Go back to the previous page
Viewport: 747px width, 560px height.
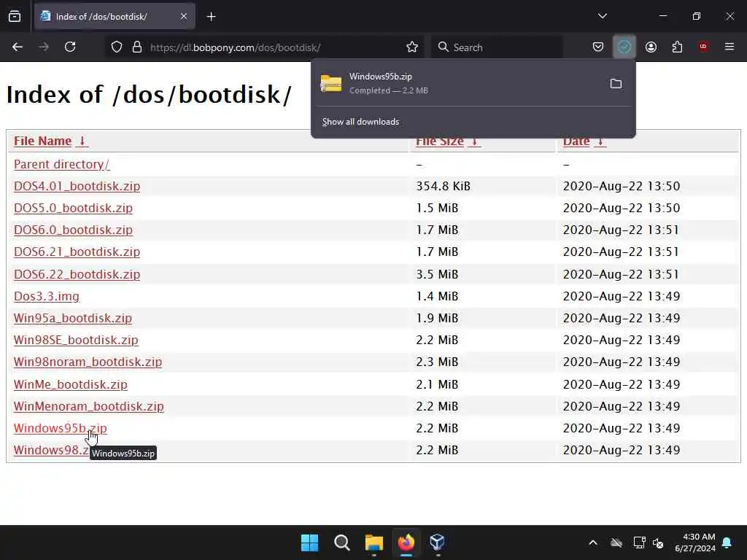point(18,47)
